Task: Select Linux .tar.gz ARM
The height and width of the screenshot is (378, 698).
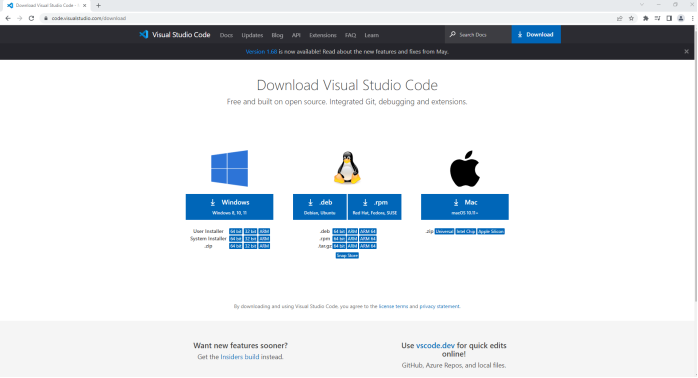Action: click(352, 246)
